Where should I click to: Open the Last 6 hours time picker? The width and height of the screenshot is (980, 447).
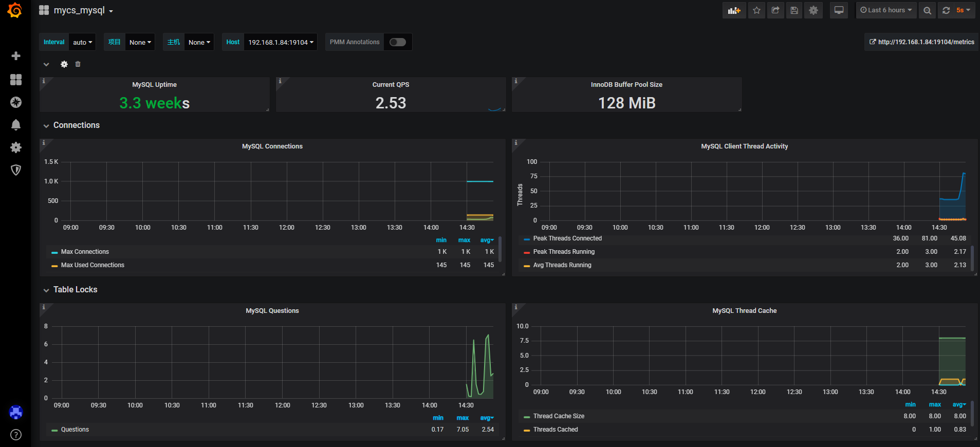coord(886,10)
